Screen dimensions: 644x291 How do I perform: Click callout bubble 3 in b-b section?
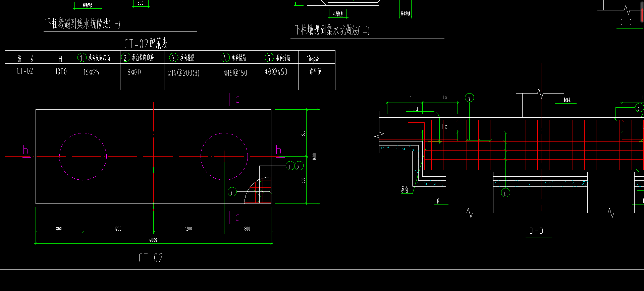coord(469,98)
